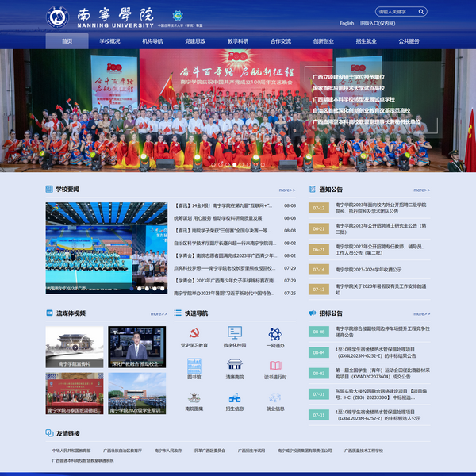Play the 南宁学院宣传片 video thumbnail

tap(74, 347)
